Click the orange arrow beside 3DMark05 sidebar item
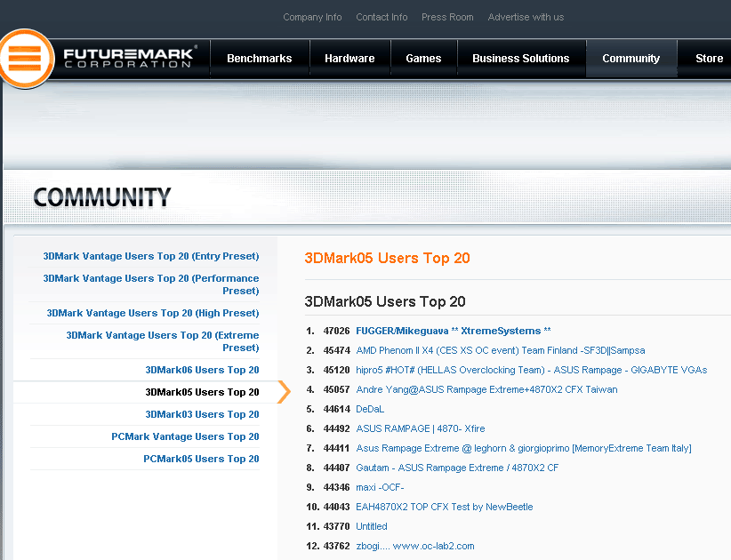Screen dimensions: 731x560 point(284,392)
